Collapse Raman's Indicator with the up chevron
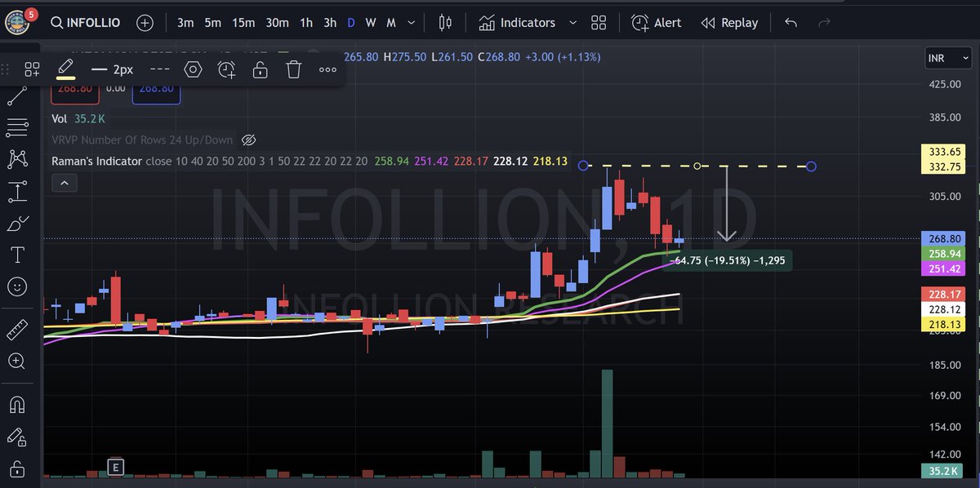Viewport: 980px width, 488px height. click(x=65, y=182)
